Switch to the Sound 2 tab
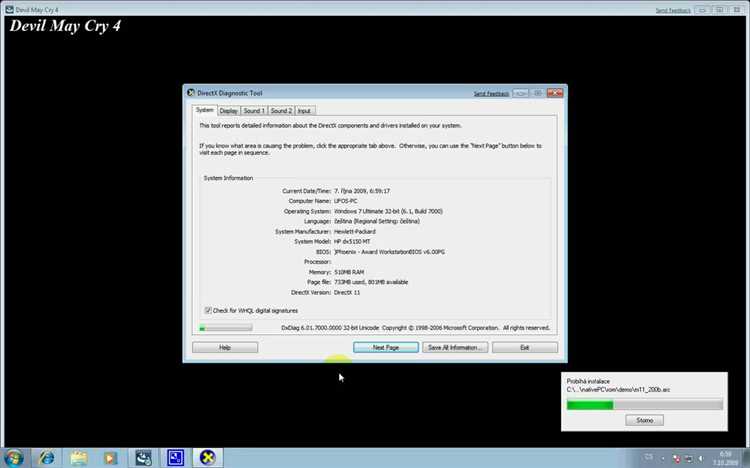 (281, 111)
